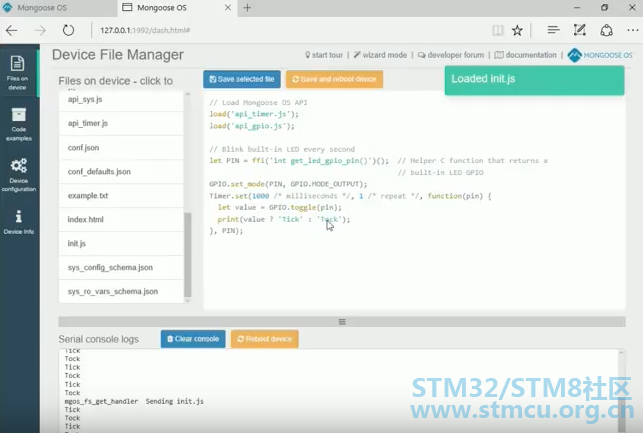Open sys_ro_vars_schema.json file

point(121,292)
